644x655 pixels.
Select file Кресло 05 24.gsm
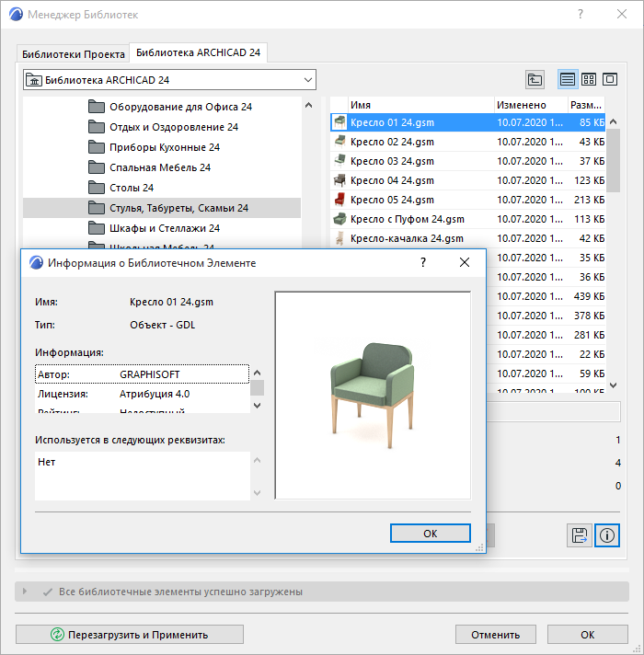coord(467,200)
